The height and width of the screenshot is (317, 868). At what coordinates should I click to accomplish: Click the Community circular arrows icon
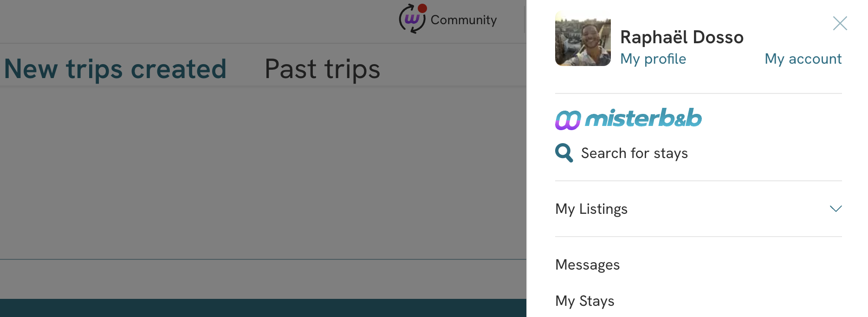(412, 20)
